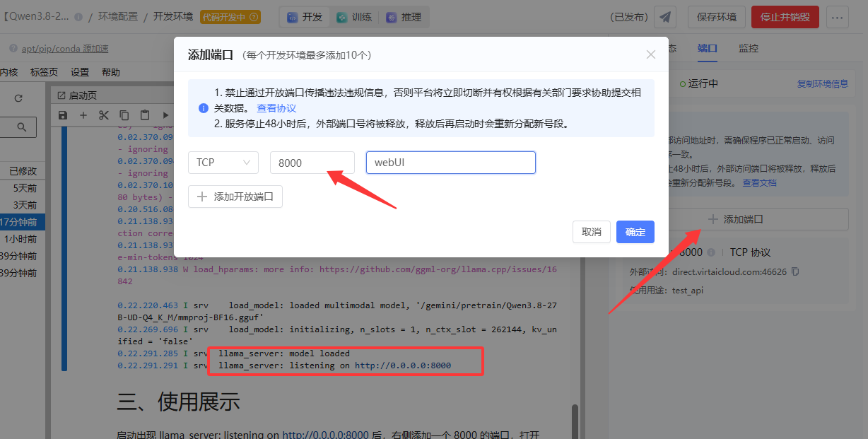The width and height of the screenshot is (868, 439).
Task: Click the TCP 协议 label in port card
Action: pyautogui.click(x=750, y=252)
